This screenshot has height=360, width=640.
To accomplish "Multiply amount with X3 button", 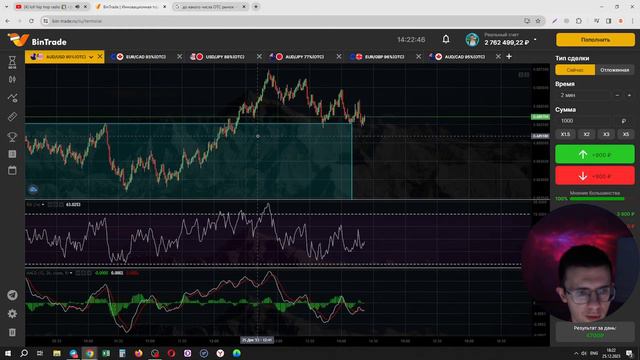I will click(606, 134).
